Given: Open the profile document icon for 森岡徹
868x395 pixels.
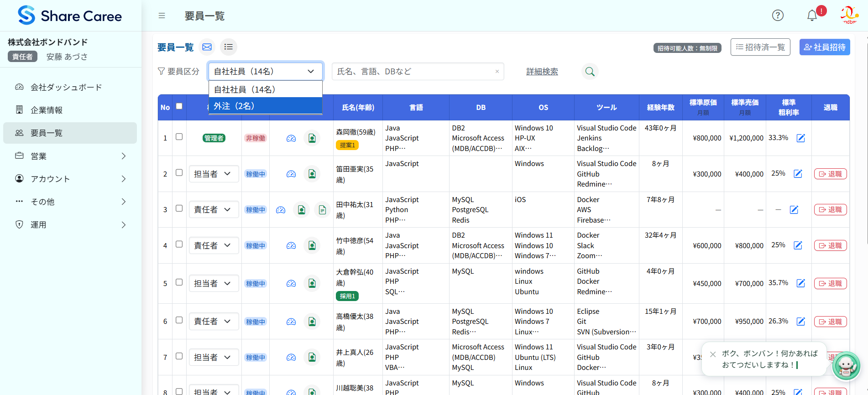Looking at the screenshot, I should tap(312, 138).
